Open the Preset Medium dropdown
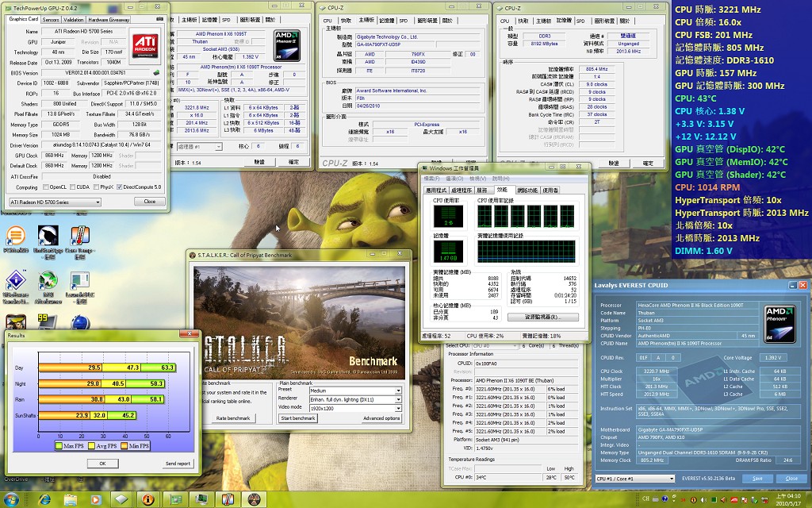 point(354,391)
